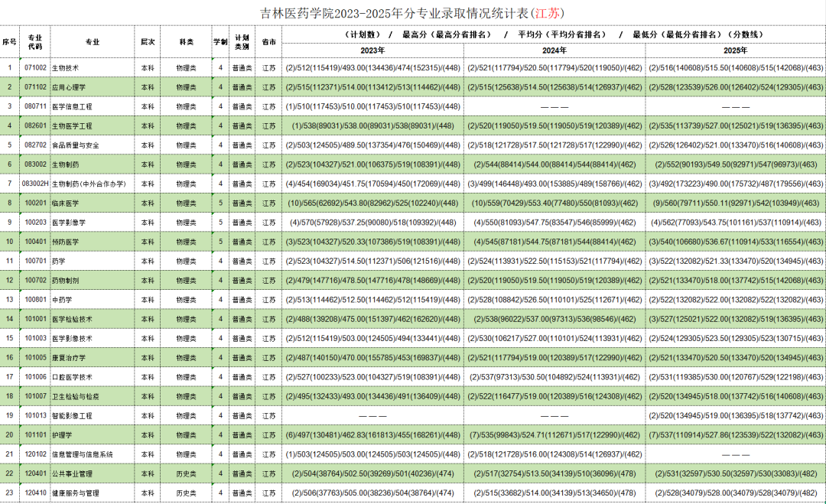Select 2024 admission data for 临床医学
Screen dimensions: 826x504
[x=554, y=203]
